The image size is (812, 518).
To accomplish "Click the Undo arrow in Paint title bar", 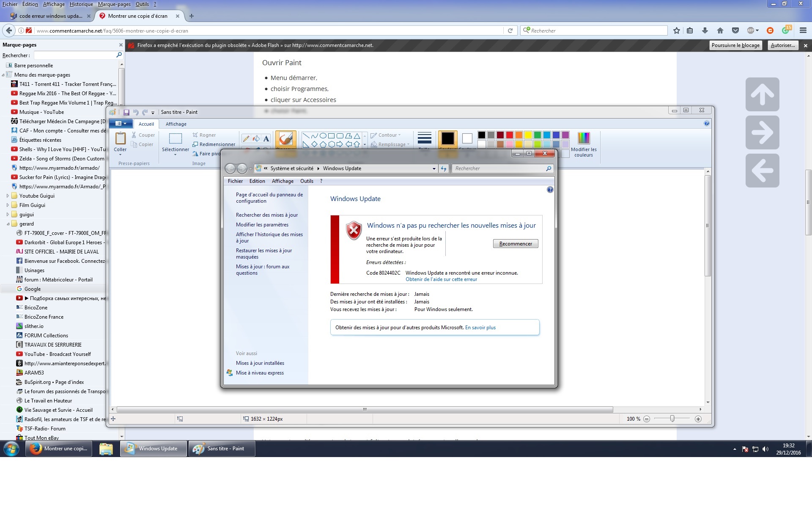I will (x=136, y=112).
